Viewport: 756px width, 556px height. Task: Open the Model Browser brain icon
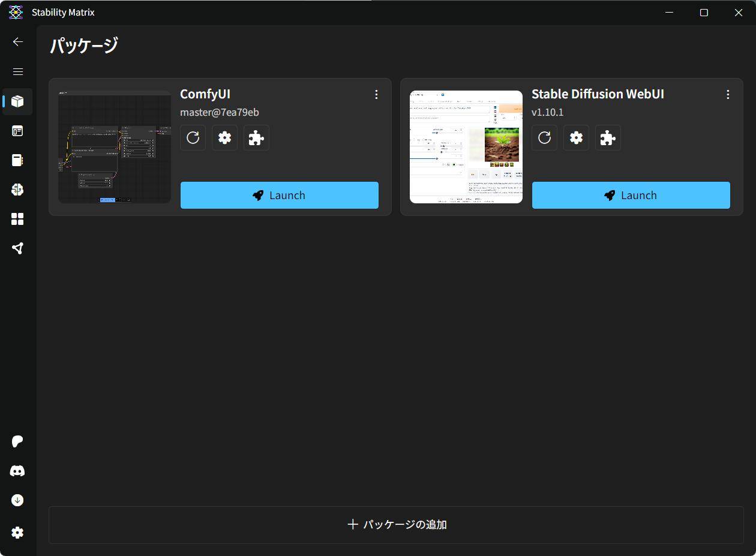(x=17, y=190)
